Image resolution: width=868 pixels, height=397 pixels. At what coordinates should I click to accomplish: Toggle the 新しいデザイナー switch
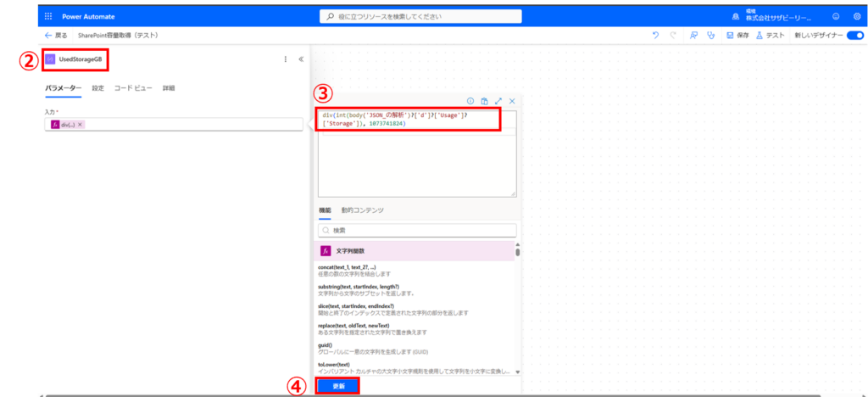point(854,36)
